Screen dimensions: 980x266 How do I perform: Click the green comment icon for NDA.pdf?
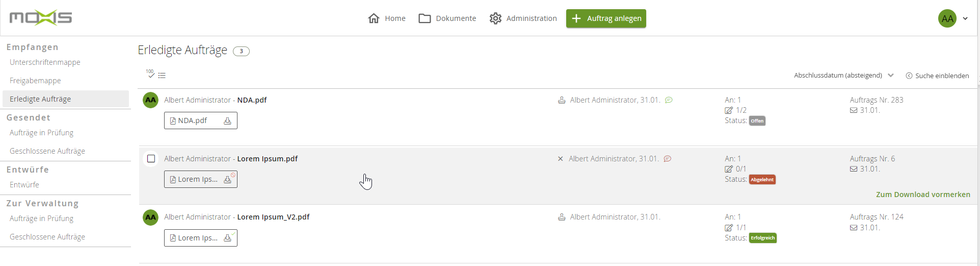pos(669,100)
